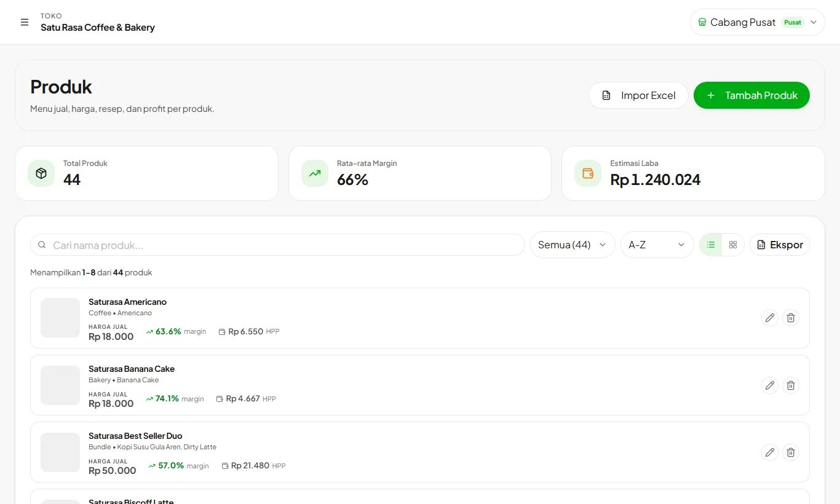
Task: Click the Rp 21.480 HPP value
Action: point(250,465)
